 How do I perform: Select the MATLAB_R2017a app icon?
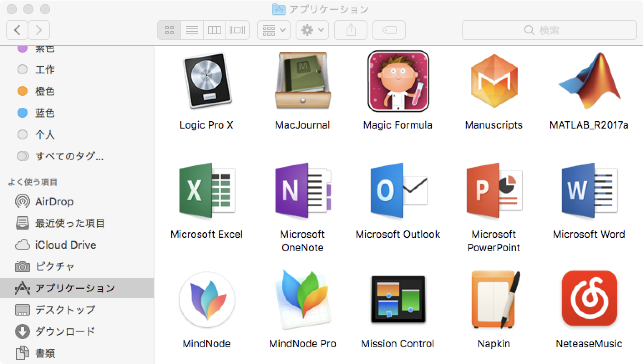589,81
